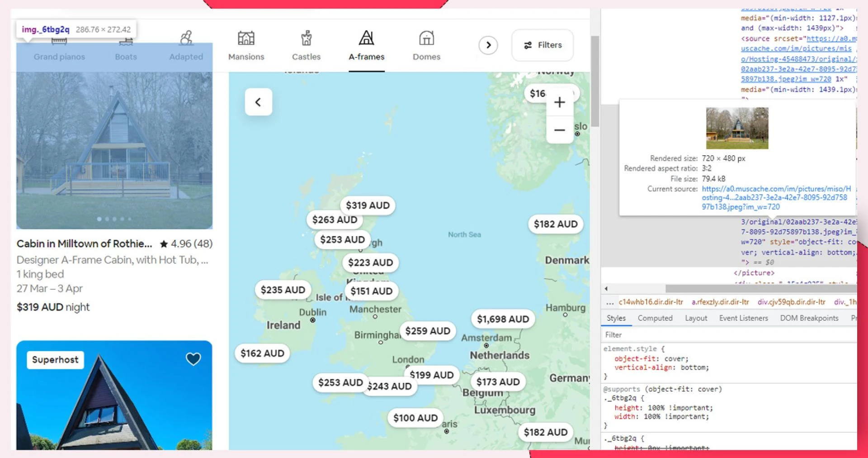Save the Superhost listing with heart icon
Image resolution: width=868 pixels, height=458 pixels.
coord(193,359)
